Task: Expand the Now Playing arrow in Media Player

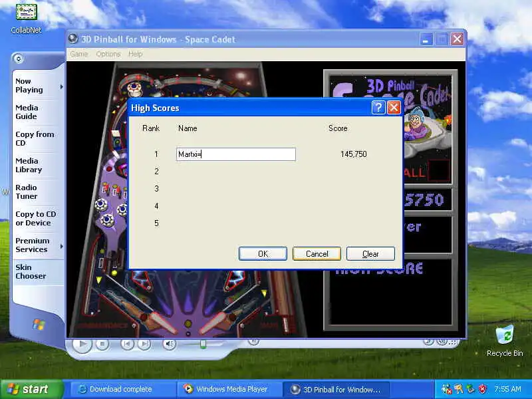Action: click(61, 87)
